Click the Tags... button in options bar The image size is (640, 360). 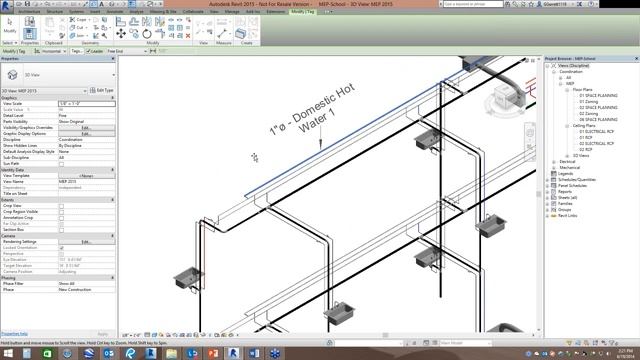click(x=76, y=51)
